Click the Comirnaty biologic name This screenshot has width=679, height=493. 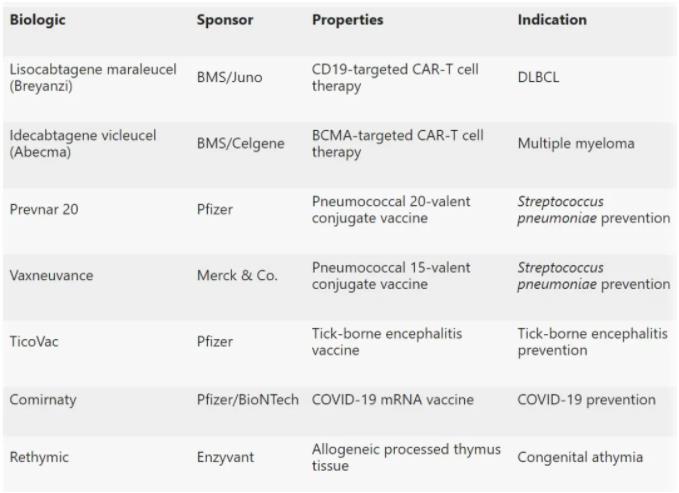tap(43, 400)
